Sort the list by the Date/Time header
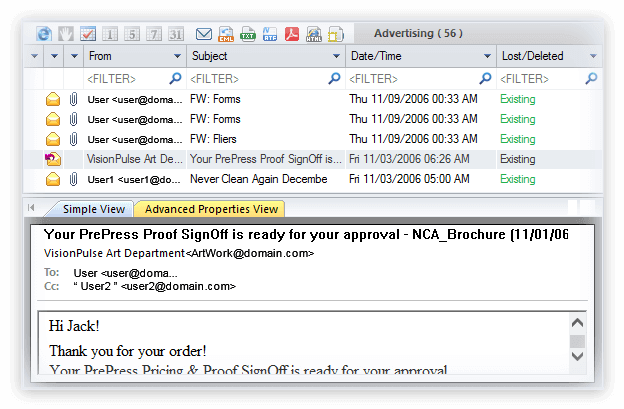 [412, 57]
